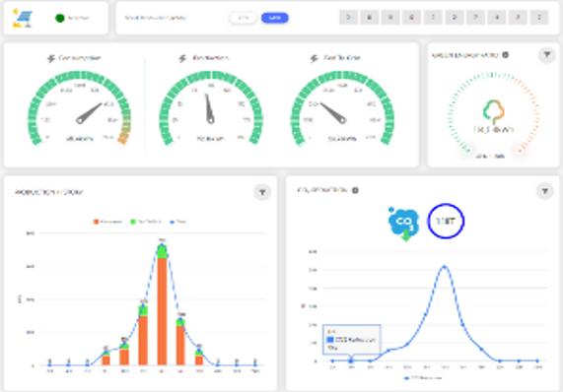Screen dimensions: 563x392
Task: Click the tallest orange bar in production chart
Action: pos(163,311)
